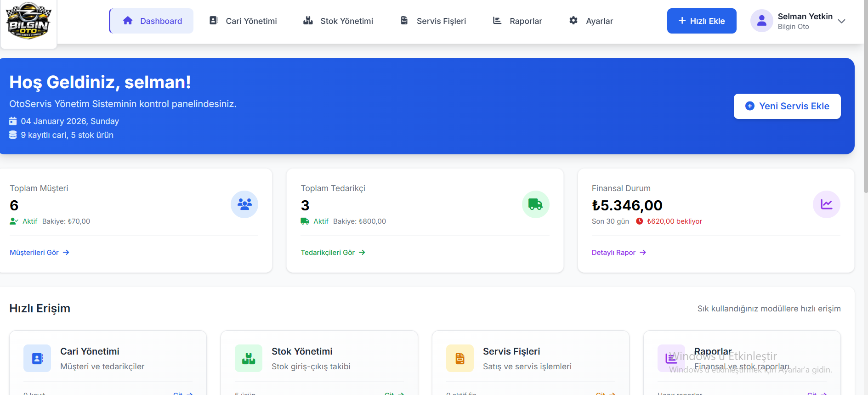The width and height of the screenshot is (868, 395).
Task: Click the blue customers group icon
Action: 244,204
